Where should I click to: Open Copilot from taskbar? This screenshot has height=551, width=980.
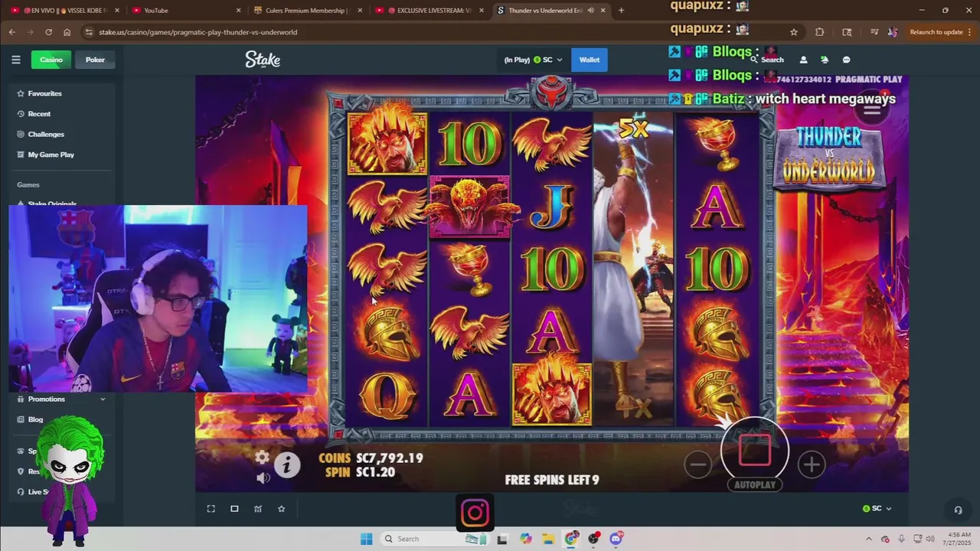525,539
